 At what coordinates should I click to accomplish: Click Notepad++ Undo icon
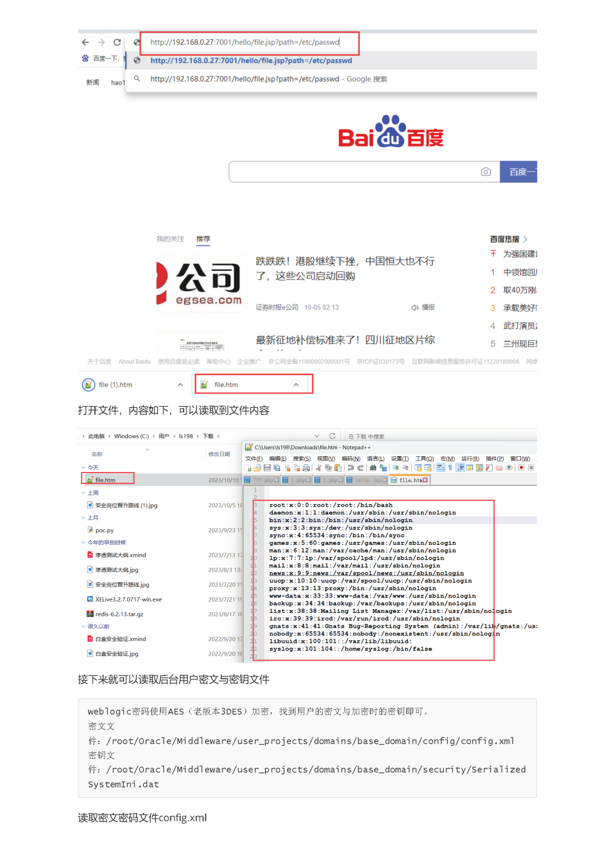pos(351,468)
